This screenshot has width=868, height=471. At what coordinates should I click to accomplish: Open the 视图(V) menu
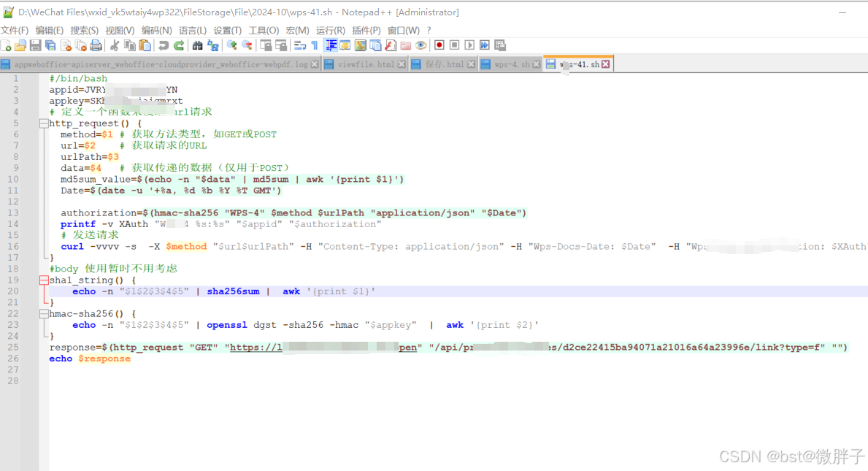pos(120,31)
